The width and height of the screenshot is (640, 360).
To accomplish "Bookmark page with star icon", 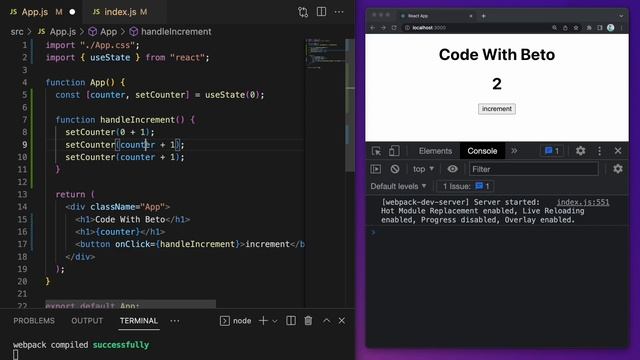I will click(x=576, y=28).
